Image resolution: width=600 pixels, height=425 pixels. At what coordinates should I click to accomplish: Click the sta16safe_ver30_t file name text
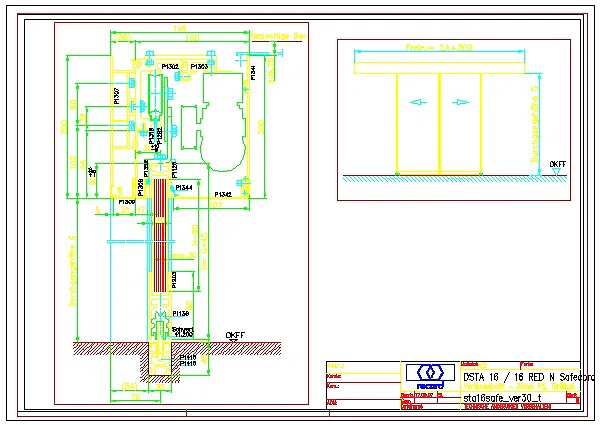point(502,398)
